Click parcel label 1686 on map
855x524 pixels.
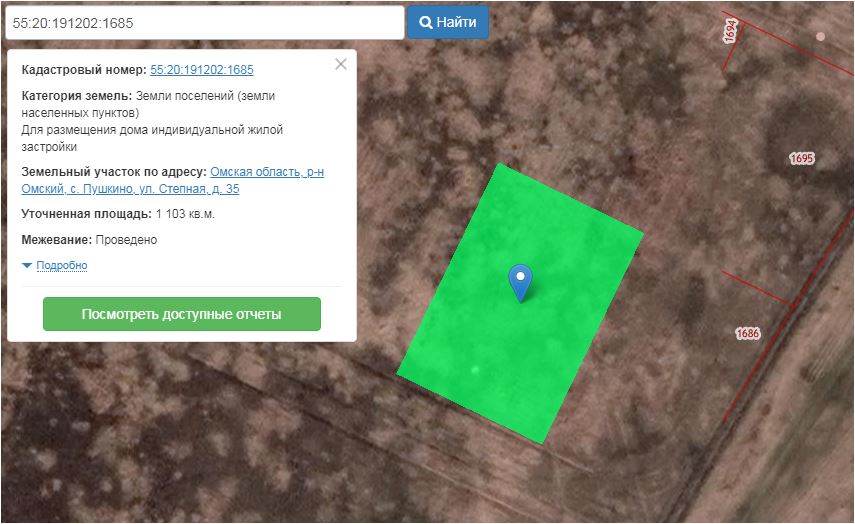click(748, 333)
